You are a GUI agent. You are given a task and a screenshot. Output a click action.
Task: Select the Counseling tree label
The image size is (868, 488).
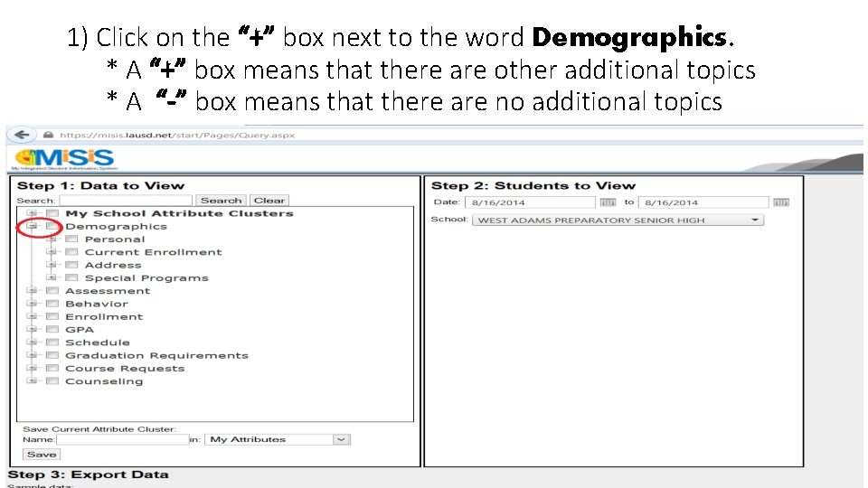[x=104, y=381]
